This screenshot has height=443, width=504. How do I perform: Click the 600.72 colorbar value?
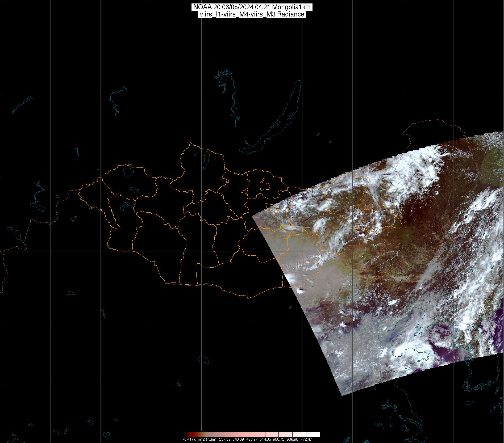click(x=278, y=439)
